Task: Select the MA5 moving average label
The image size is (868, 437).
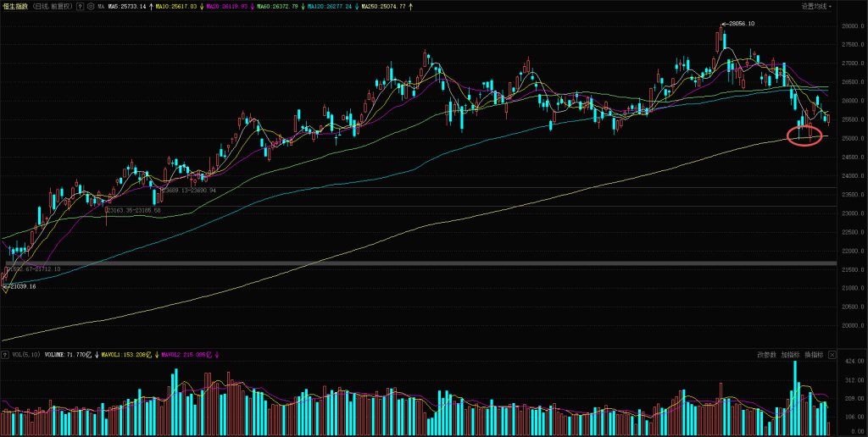Action: (127, 6)
